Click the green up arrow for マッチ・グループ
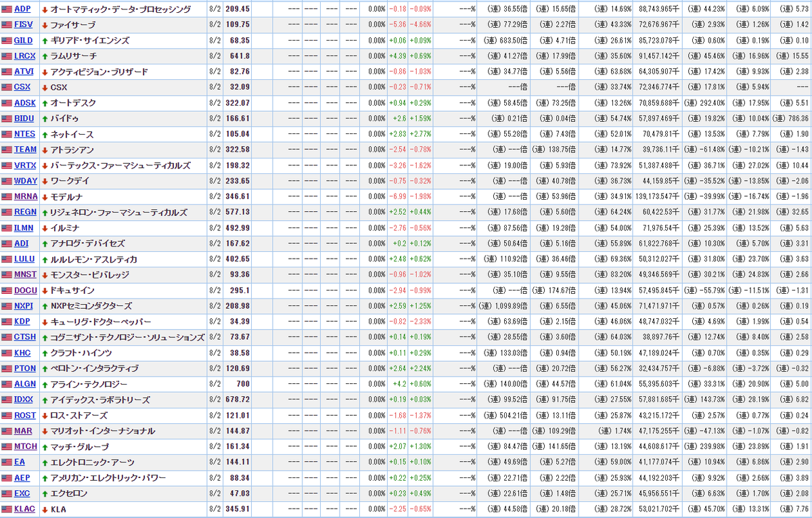Viewport: 812px width, 518px height. [x=45, y=447]
